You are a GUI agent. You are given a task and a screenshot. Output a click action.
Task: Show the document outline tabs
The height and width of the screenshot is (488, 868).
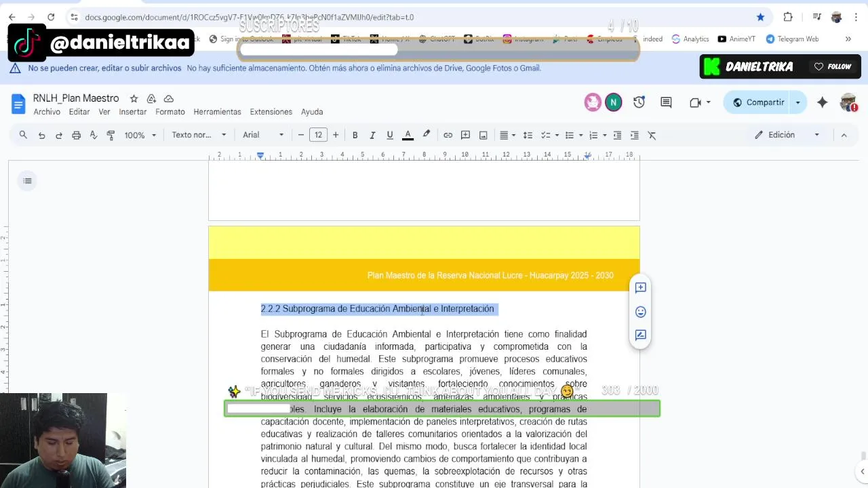click(x=27, y=181)
